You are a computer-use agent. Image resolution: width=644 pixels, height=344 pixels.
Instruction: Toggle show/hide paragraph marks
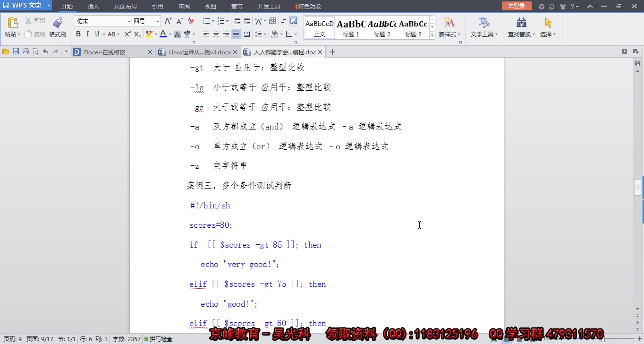tap(283, 21)
